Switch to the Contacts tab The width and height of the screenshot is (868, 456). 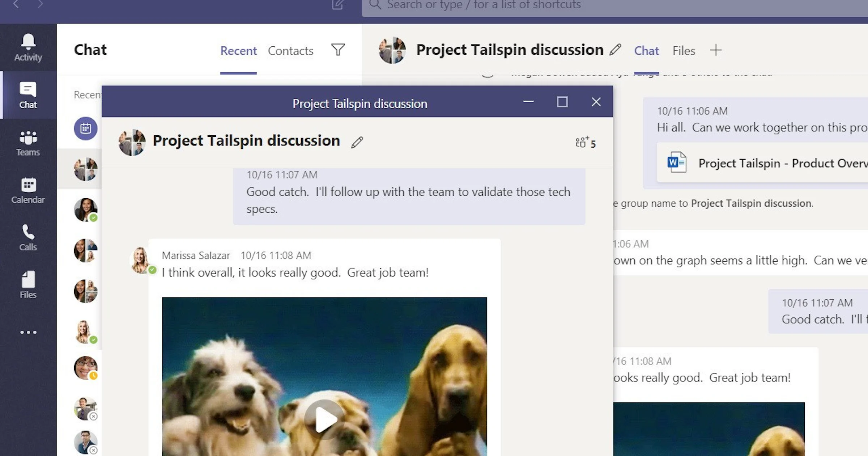[x=290, y=51]
